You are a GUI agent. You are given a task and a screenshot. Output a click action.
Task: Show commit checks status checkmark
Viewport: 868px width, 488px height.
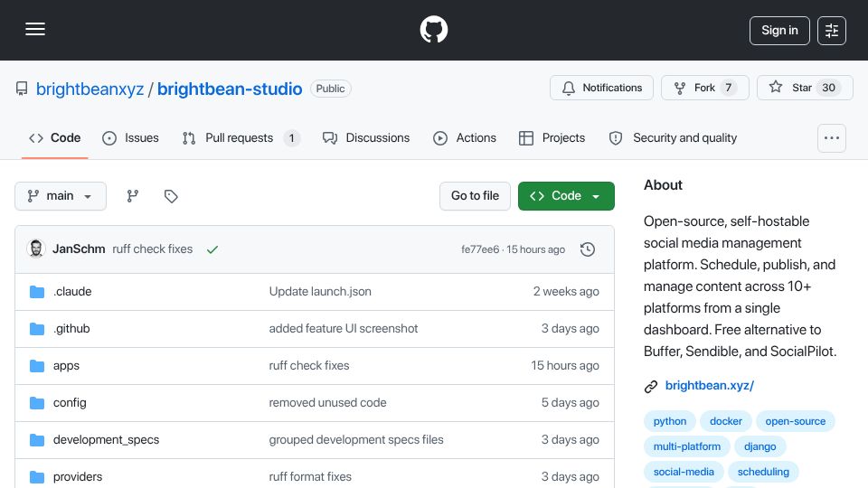tap(212, 249)
